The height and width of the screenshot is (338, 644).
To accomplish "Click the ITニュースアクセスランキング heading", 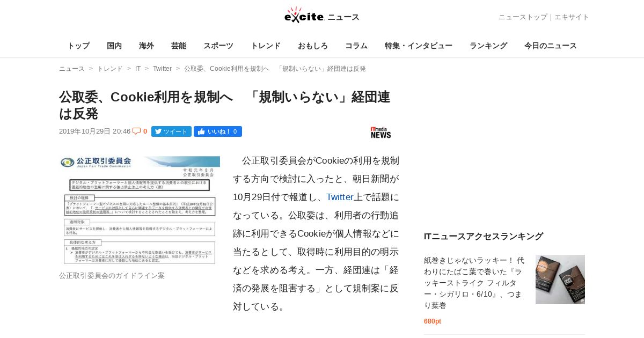I will tap(484, 236).
